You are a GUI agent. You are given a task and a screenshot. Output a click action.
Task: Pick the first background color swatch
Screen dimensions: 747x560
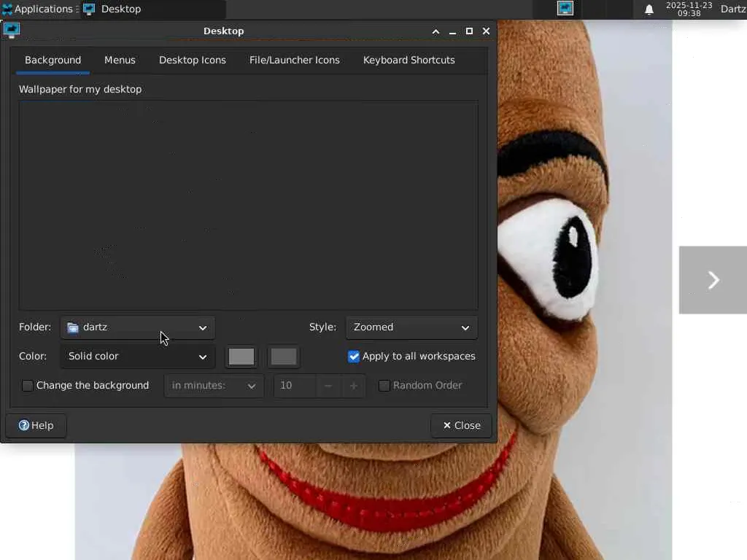coord(241,357)
